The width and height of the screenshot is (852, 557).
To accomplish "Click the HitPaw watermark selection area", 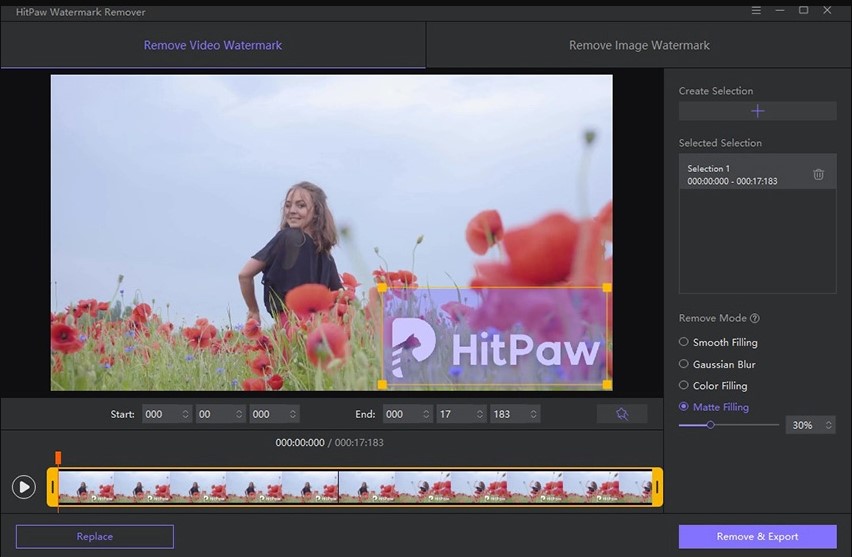I will [494, 336].
